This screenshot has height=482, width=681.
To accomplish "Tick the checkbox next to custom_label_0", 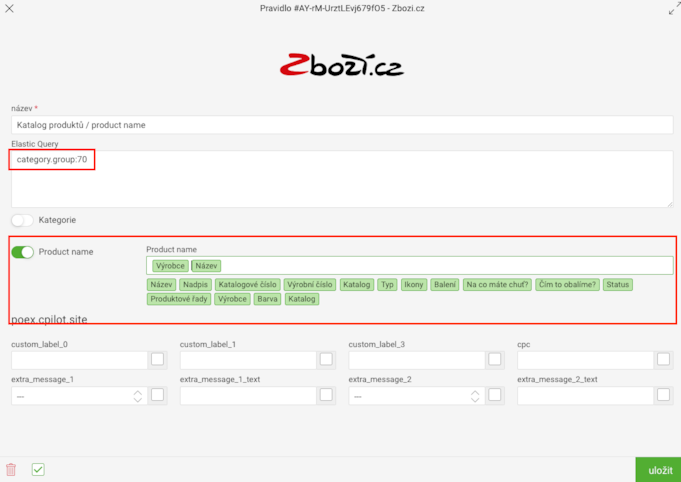I will pos(157,359).
